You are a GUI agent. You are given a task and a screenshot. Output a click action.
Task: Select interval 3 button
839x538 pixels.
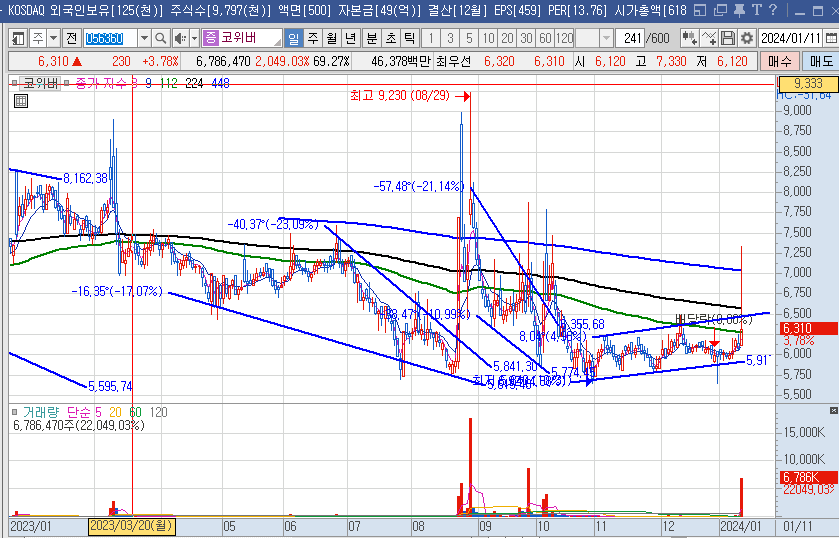pyautogui.click(x=450, y=38)
